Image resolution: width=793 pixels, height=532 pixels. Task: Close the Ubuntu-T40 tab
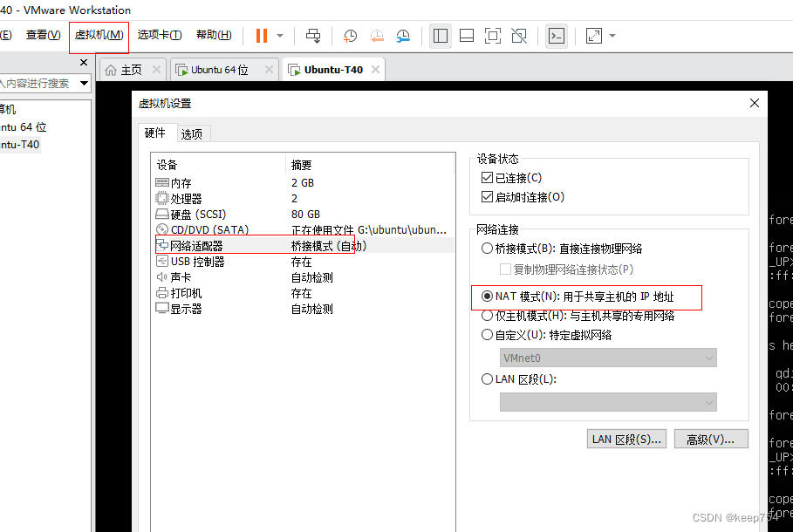coord(375,69)
